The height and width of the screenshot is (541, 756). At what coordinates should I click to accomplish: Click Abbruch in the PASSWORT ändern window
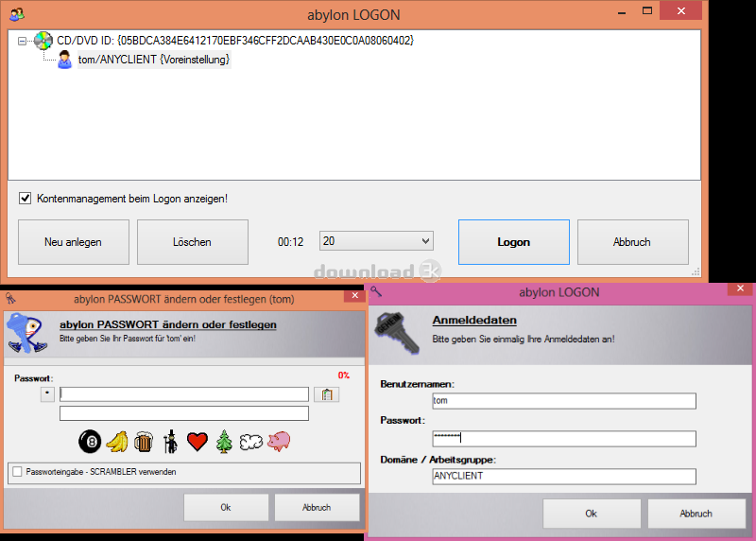[317, 507]
